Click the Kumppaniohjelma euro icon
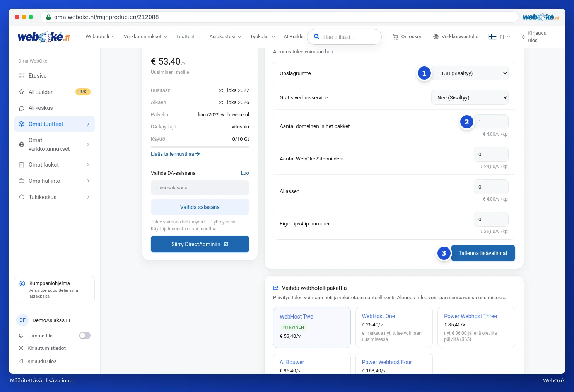Viewport: 574px width, 392px height. pos(22,283)
